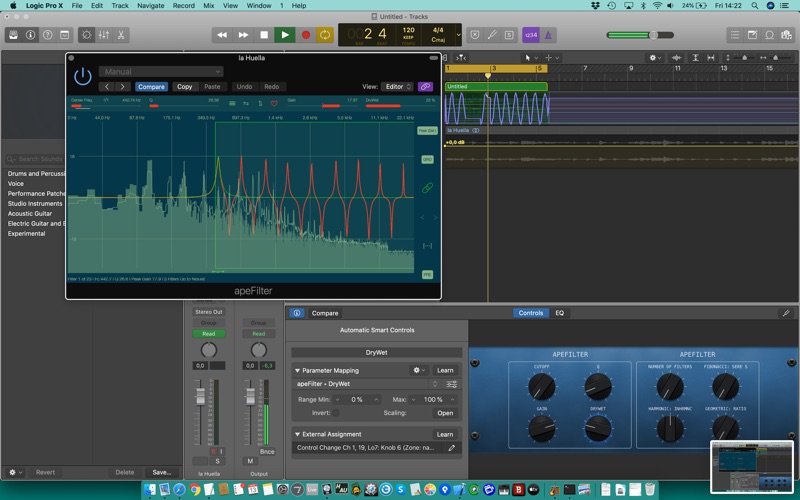Toggle the apeFilter plugin power button
The width and height of the screenshot is (800, 500).
(83, 76)
